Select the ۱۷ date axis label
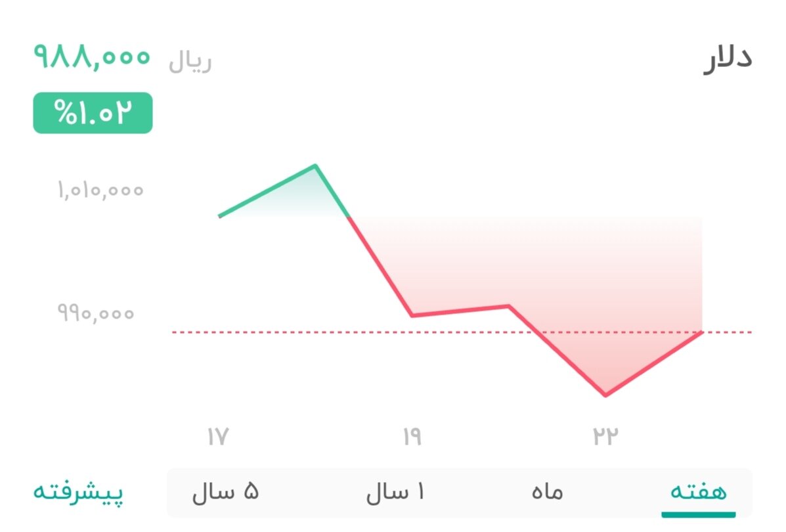This screenshot has width=786, height=532. pyautogui.click(x=219, y=435)
